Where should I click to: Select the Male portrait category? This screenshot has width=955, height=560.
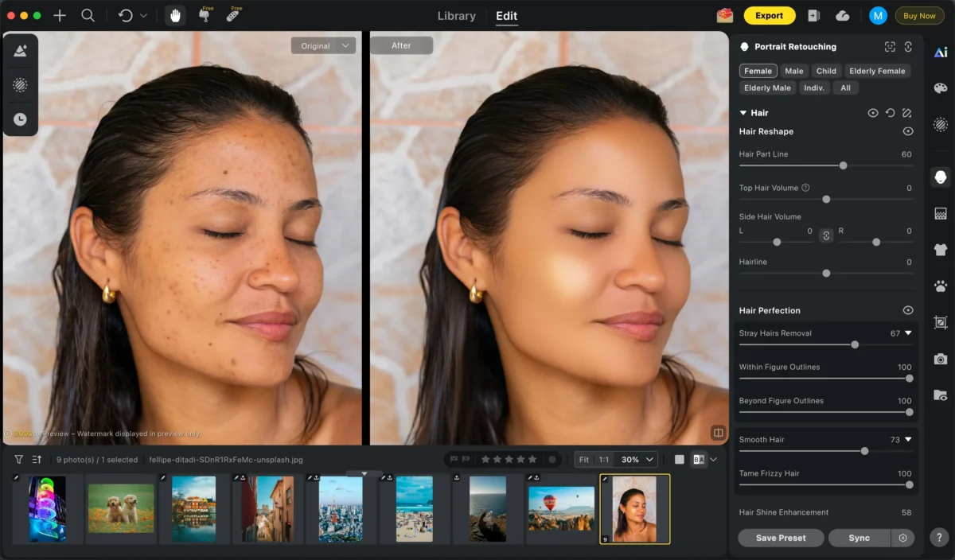[793, 71]
